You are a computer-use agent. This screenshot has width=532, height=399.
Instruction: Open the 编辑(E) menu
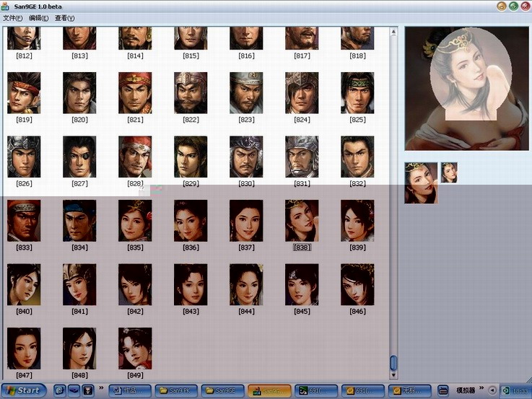38,18
